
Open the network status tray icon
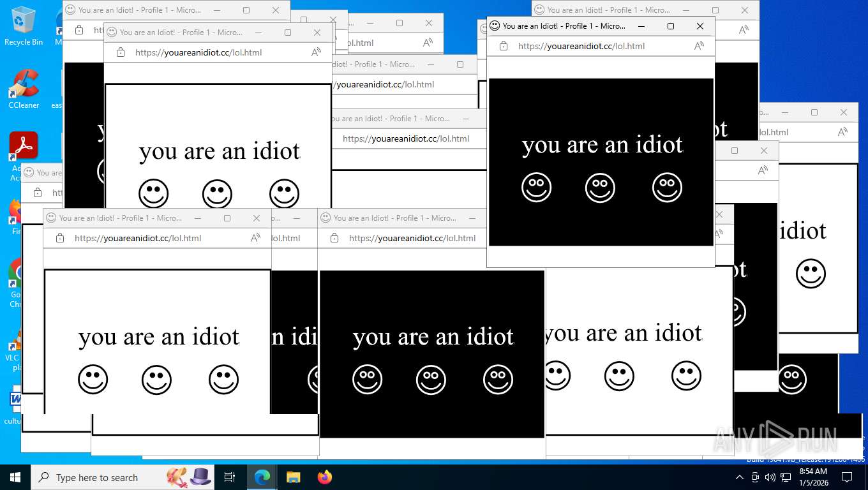tap(786, 477)
